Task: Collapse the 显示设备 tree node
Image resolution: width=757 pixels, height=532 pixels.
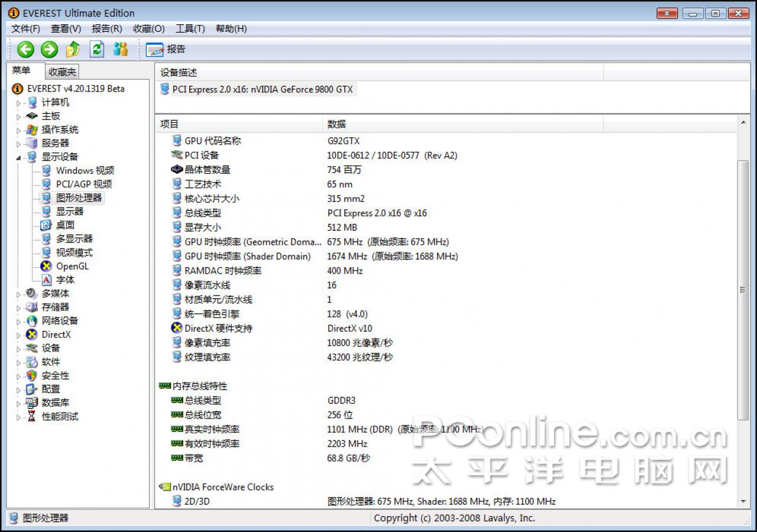Action: (18, 157)
